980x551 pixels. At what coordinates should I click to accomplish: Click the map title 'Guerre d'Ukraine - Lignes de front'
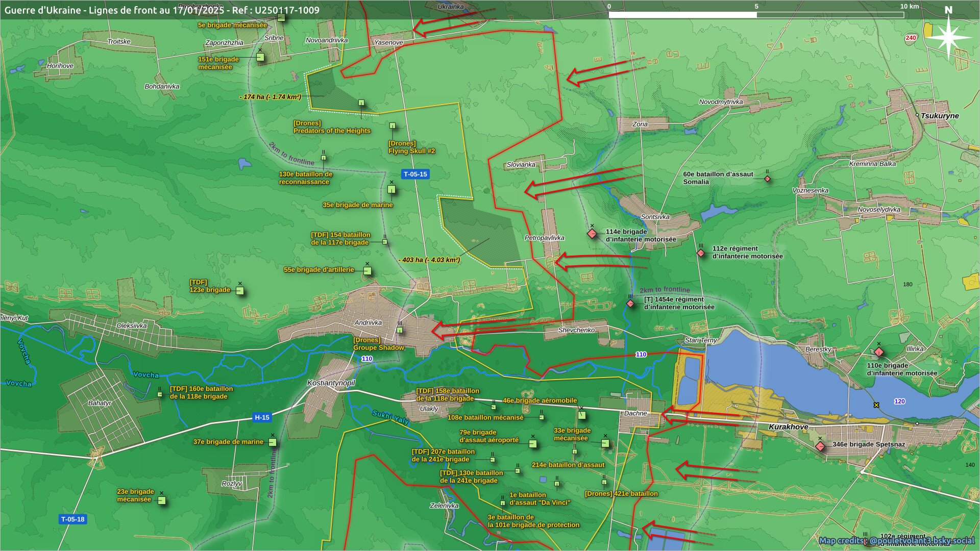[162, 10]
